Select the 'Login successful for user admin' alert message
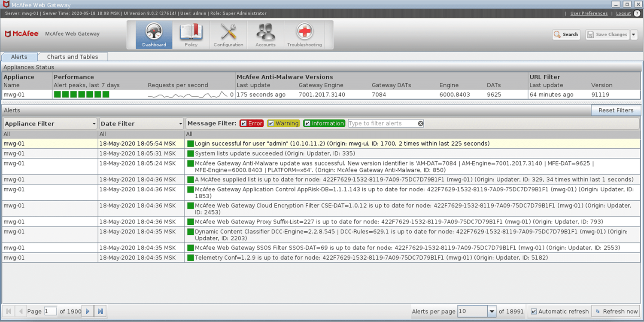644x322 pixels. click(x=342, y=144)
